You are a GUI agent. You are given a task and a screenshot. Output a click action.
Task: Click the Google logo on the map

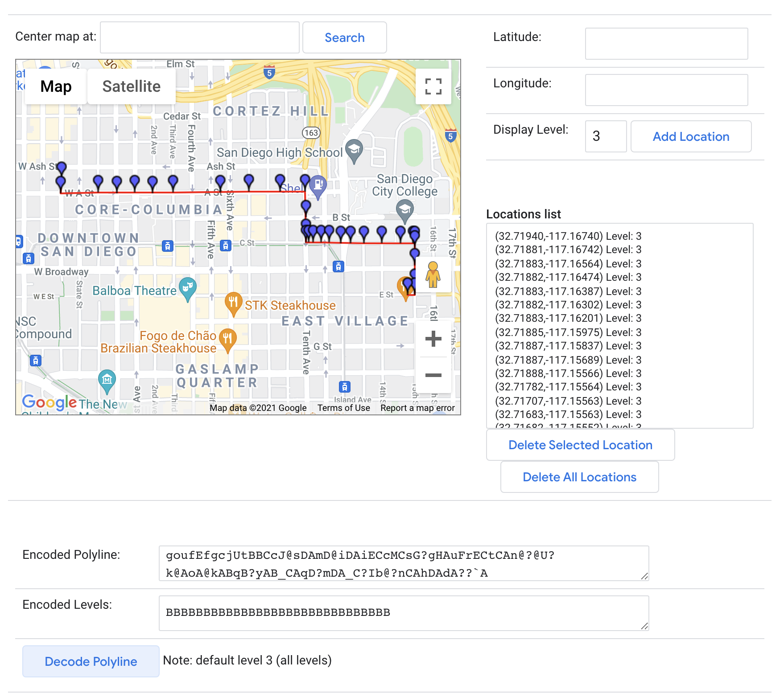(50, 403)
